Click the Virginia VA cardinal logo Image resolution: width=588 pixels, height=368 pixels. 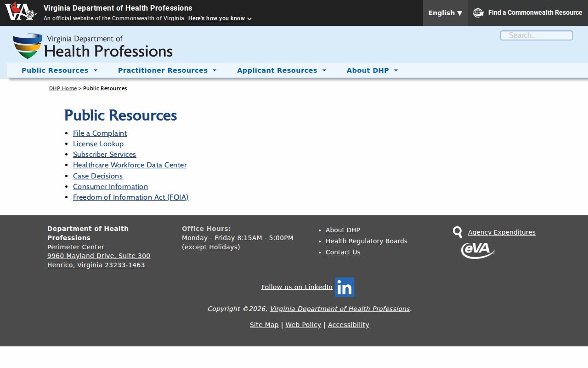(20, 11)
